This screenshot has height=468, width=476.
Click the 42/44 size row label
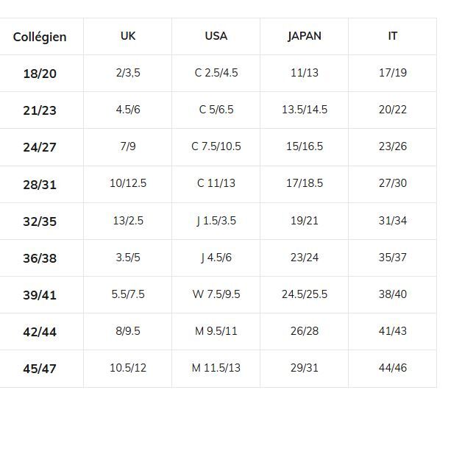40,332
